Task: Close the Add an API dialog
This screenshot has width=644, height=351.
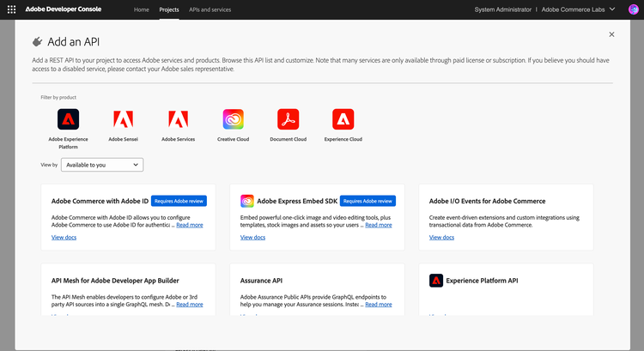Action: point(611,34)
